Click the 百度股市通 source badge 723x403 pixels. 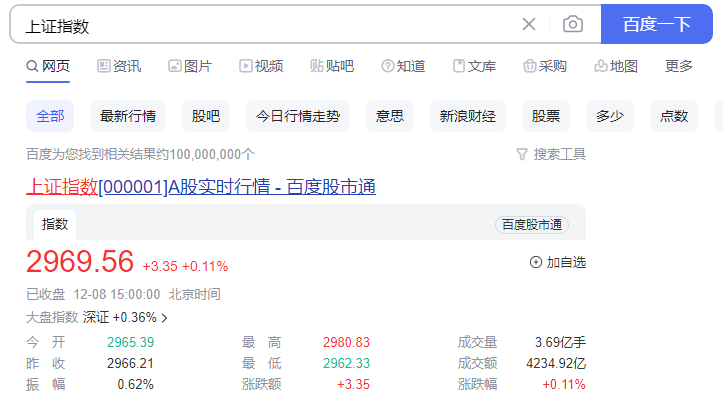(532, 225)
